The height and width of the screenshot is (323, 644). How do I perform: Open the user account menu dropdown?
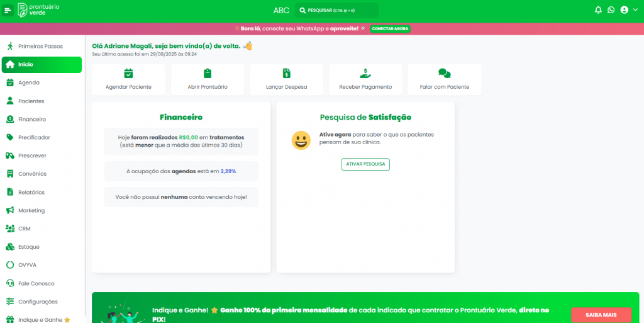(627, 10)
